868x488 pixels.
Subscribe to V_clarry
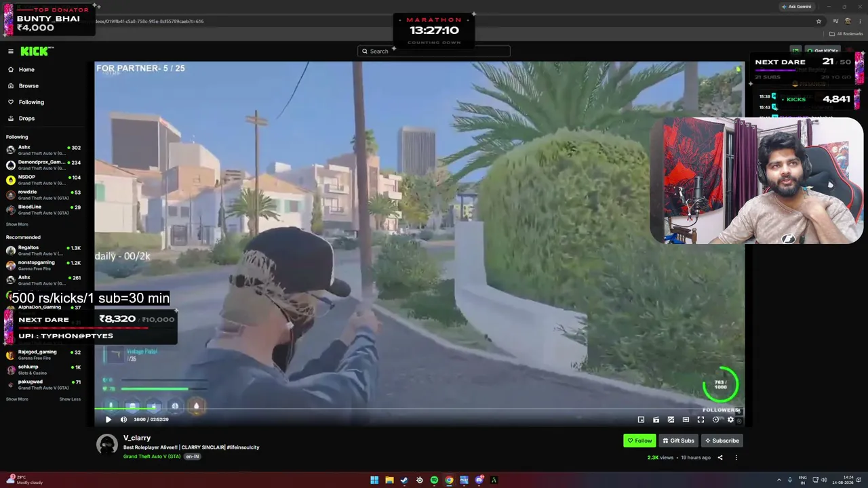(722, 441)
